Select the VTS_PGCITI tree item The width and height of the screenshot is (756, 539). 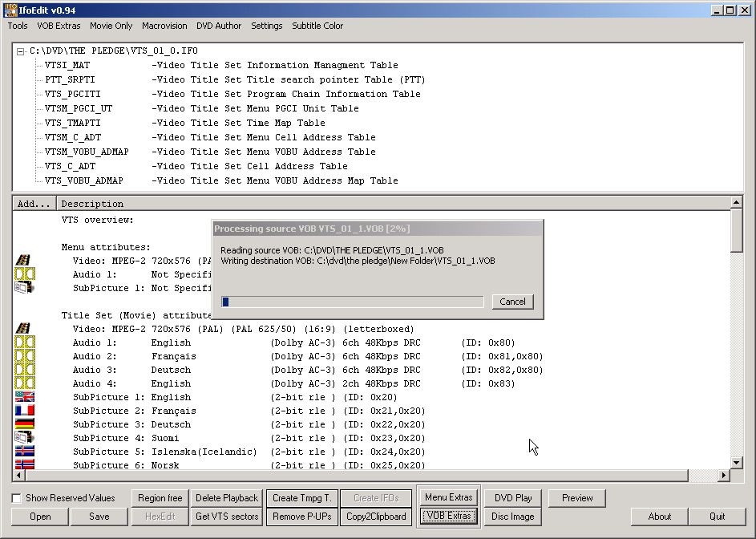(73, 94)
